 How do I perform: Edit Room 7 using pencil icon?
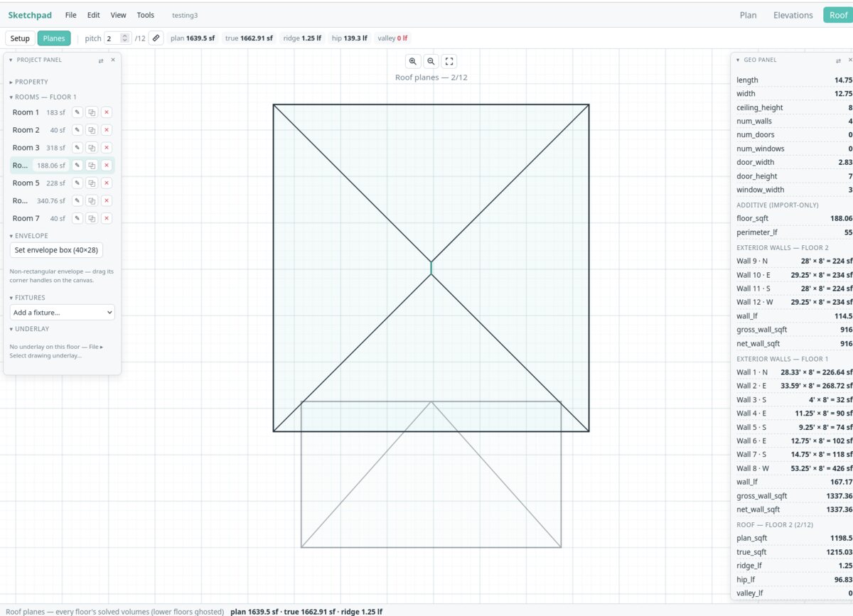pyautogui.click(x=77, y=218)
